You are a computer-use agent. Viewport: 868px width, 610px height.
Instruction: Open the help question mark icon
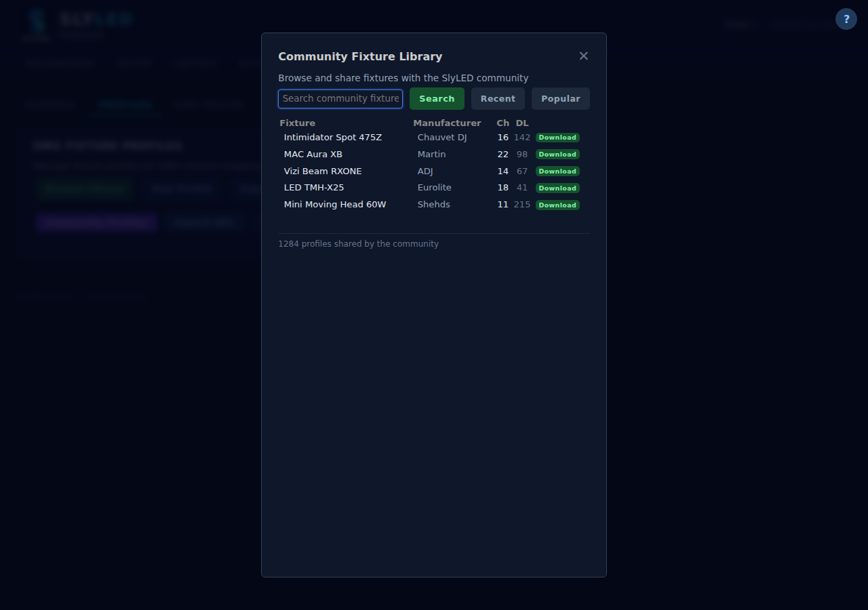[846, 19]
